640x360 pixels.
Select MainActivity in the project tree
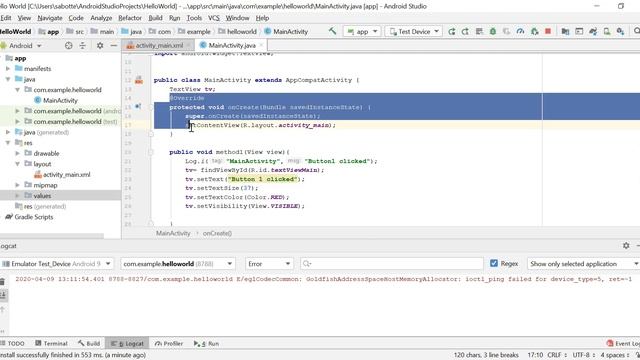coord(60,100)
